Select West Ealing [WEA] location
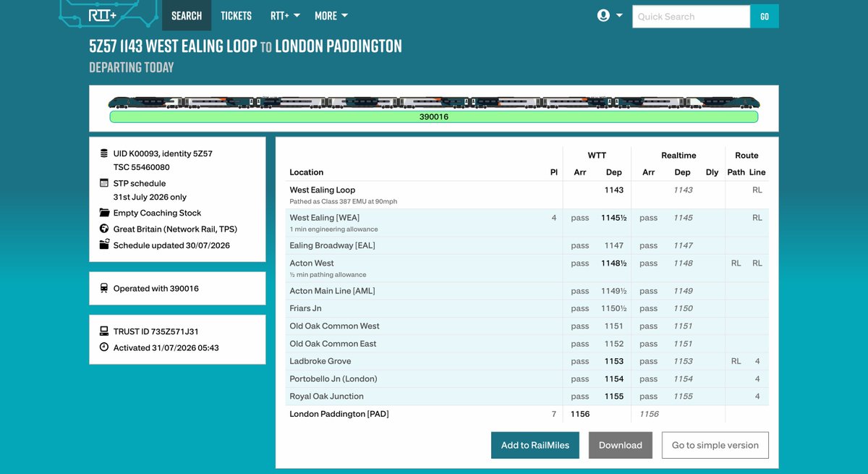This screenshot has height=474, width=868. pyautogui.click(x=324, y=217)
